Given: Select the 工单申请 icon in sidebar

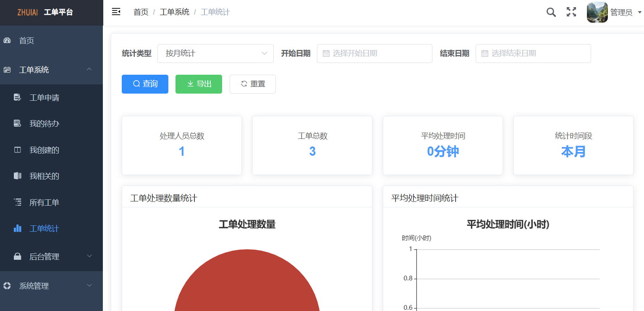Looking at the screenshot, I should (x=17, y=97).
